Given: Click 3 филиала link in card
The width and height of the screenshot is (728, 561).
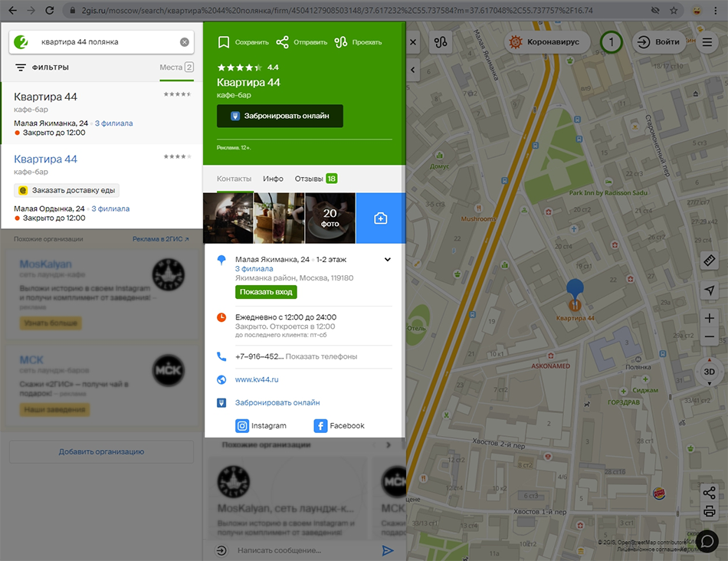Looking at the screenshot, I should [x=254, y=269].
